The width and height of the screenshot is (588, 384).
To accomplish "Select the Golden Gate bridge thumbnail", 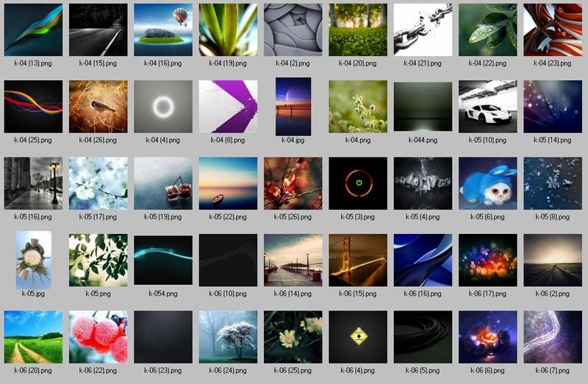I will coord(358,260).
